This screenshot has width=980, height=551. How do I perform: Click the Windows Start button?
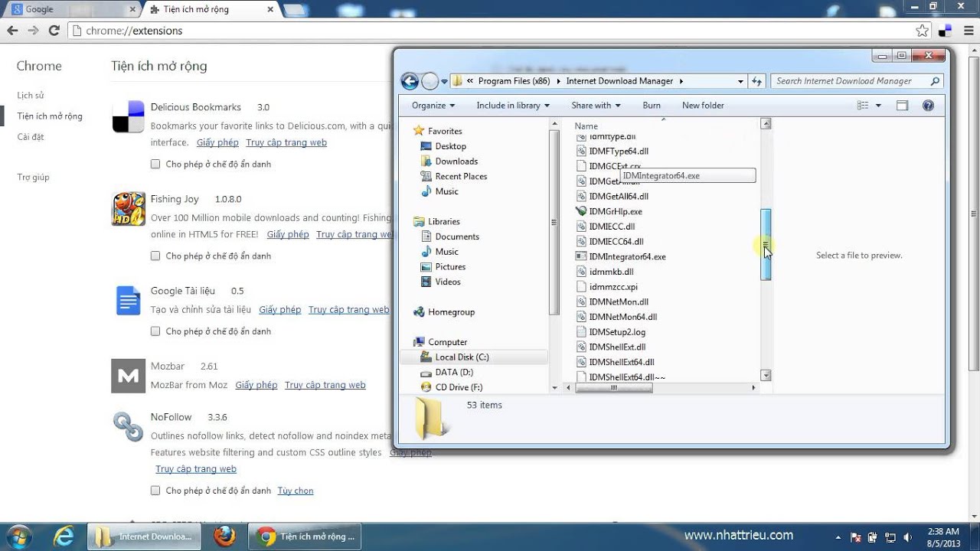pos(18,536)
